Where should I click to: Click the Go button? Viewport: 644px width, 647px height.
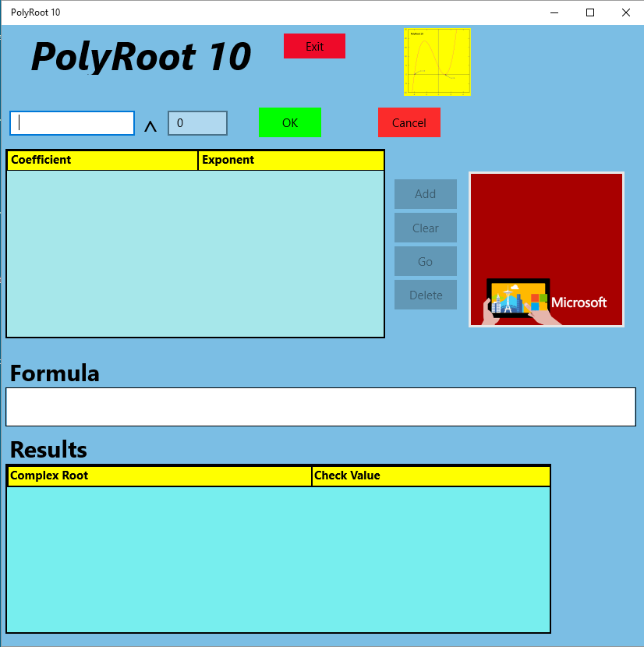(426, 261)
